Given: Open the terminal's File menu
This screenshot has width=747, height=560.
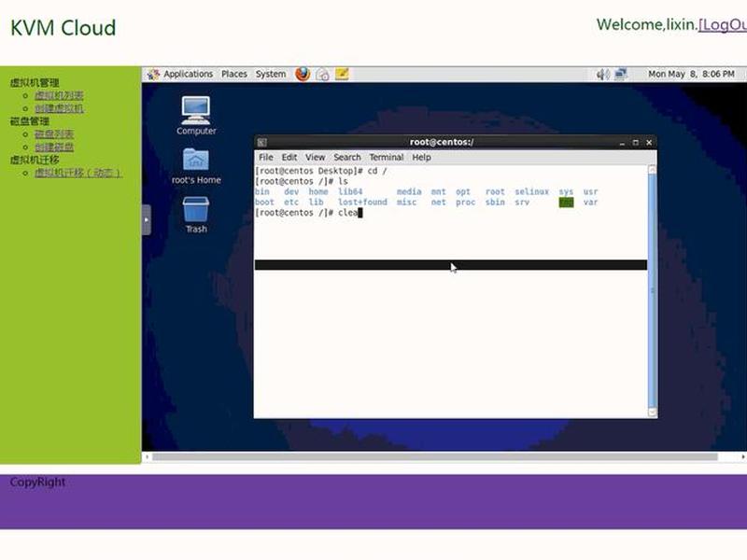Looking at the screenshot, I should pyautogui.click(x=266, y=157).
